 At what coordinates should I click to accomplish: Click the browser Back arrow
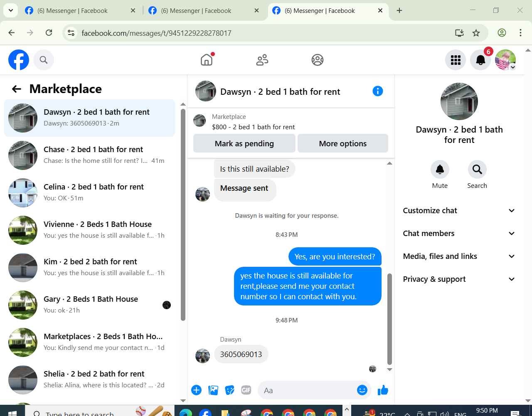(11, 33)
